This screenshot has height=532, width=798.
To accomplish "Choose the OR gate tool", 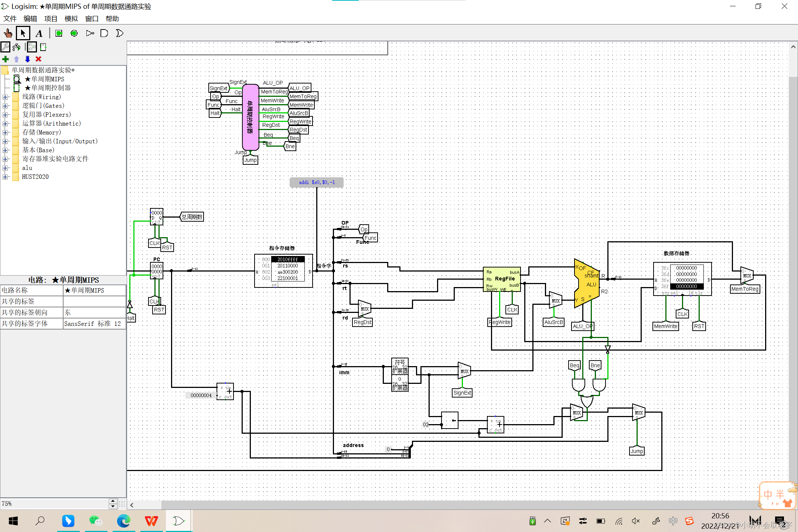I will (119, 33).
